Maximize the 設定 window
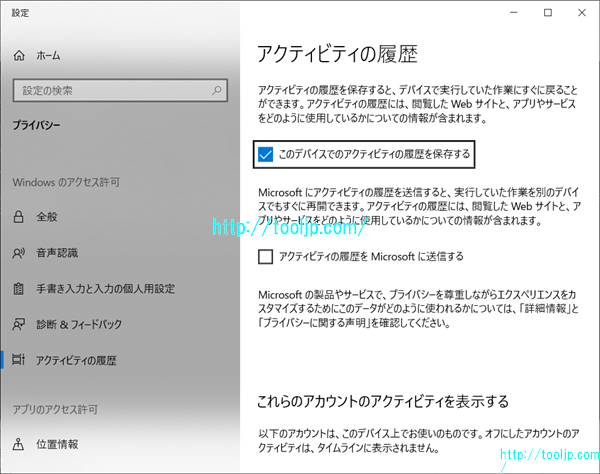Image resolution: width=600 pixels, height=474 pixels. 548,13
